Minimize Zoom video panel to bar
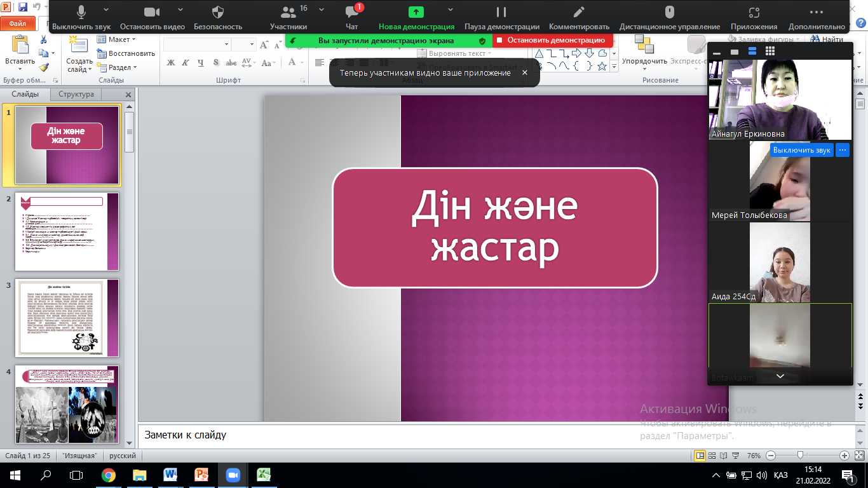 [x=717, y=52]
